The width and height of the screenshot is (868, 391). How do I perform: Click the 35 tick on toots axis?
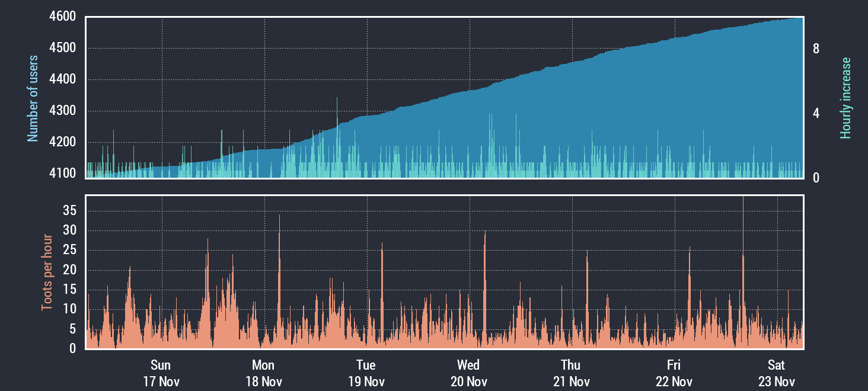tap(69, 210)
